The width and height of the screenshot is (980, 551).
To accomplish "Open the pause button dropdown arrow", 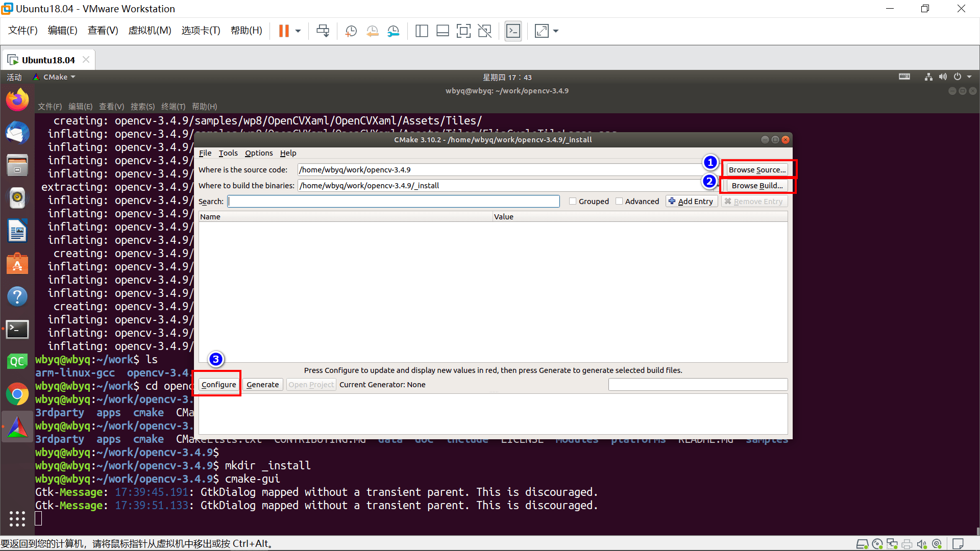I will (298, 31).
